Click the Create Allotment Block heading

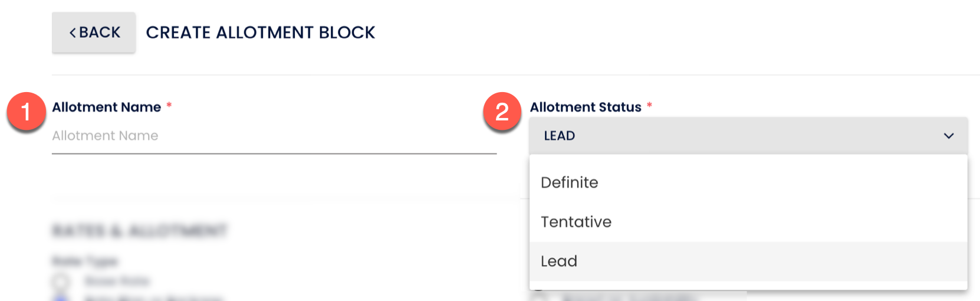click(x=260, y=32)
